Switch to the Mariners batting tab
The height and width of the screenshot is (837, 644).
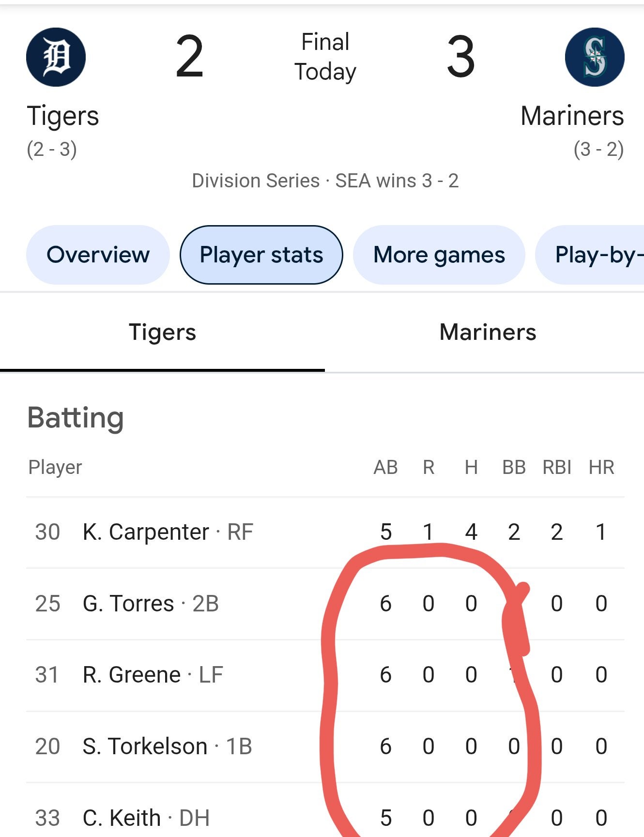pyautogui.click(x=488, y=332)
